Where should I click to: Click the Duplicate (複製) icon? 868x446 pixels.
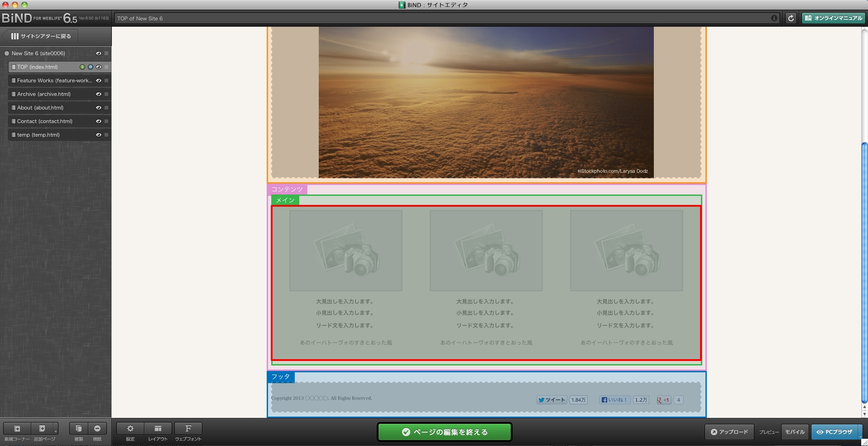(78, 428)
